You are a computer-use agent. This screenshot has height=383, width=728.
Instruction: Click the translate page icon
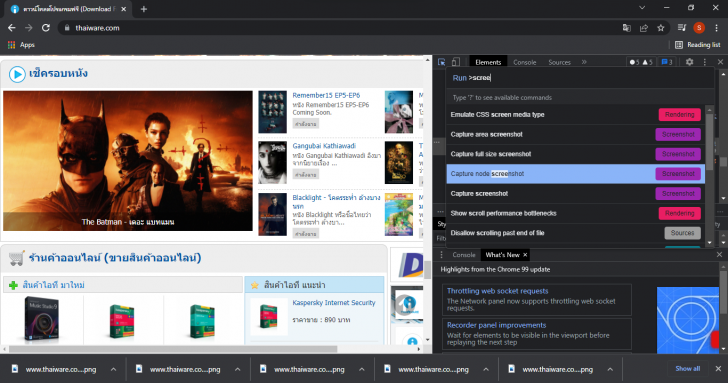(627, 28)
